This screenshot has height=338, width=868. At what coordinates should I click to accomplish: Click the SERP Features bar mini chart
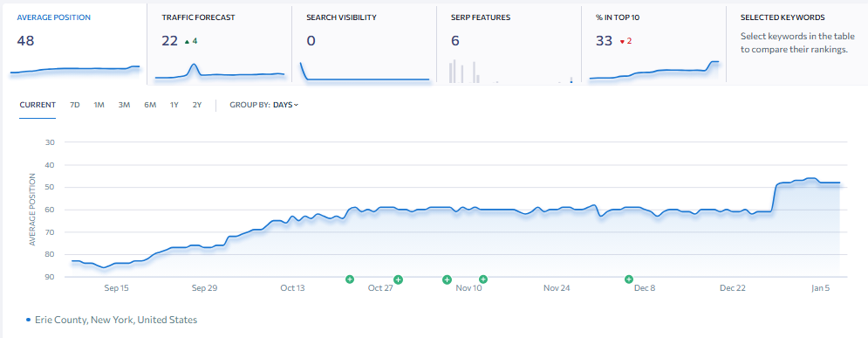[510, 71]
